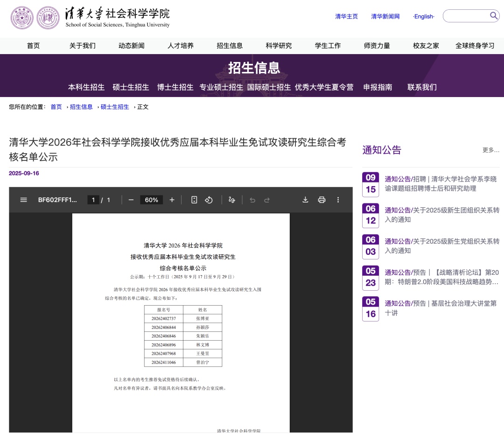Open the 60% zoom level control
Viewport: 504px width, 440px height.
(151, 200)
